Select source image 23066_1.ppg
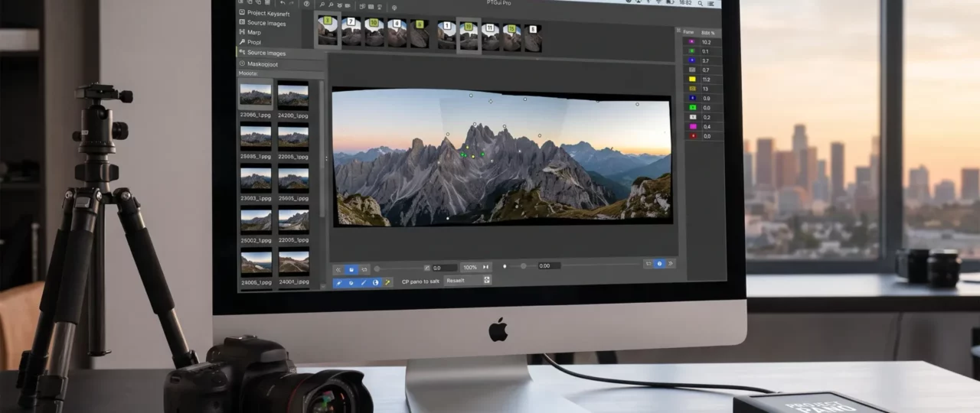Image resolution: width=980 pixels, height=413 pixels. [x=256, y=99]
